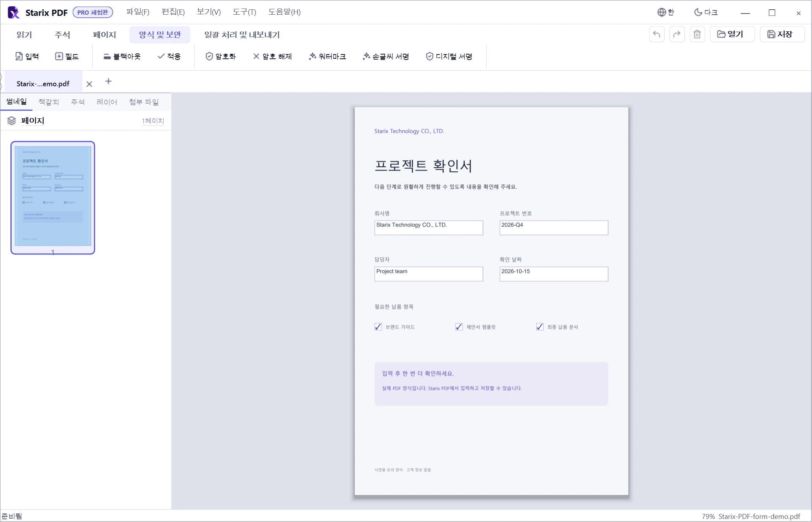812x522 pixels.
Task: Click the Starix Technology CO., LTD. header text
Action: tap(409, 131)
